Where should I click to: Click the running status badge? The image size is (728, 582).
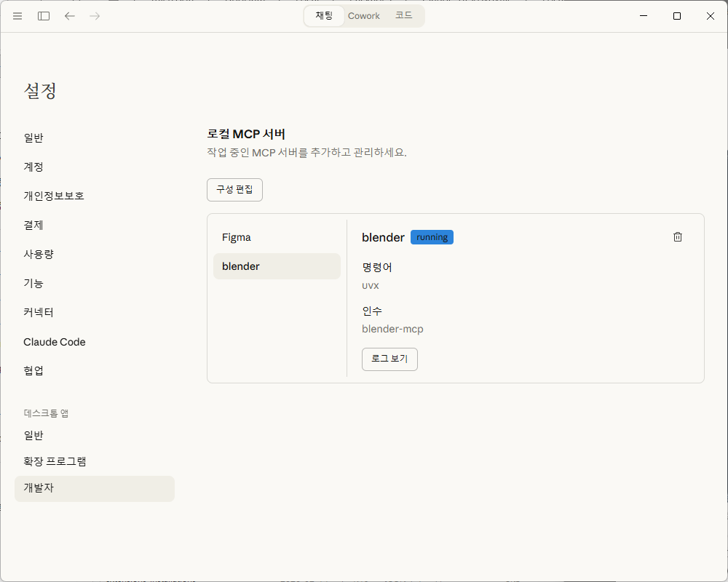(x=432, y=237)
